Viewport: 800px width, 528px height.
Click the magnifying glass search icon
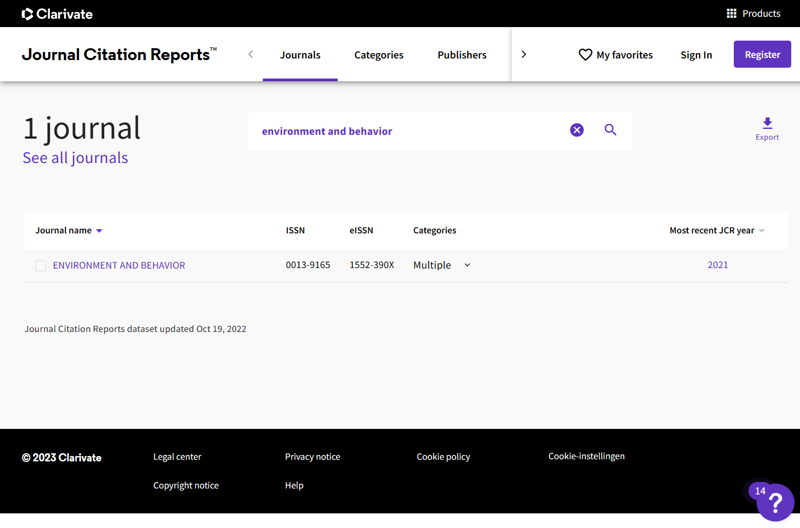coord(610,130)
